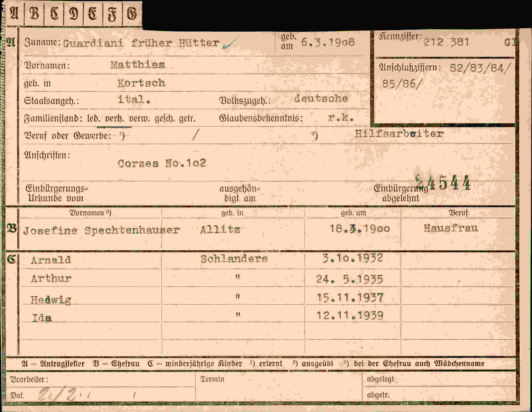Click the marital status option "led."
Viewport: 532px width, 412px height.
point(94,119)
